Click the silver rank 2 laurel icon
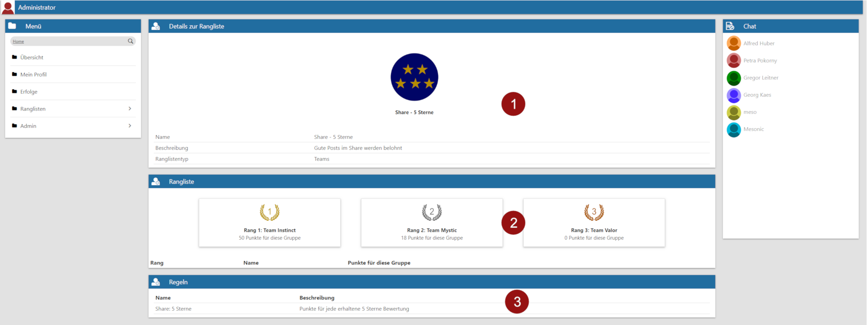The image size is (868, 325). (432, 212)
